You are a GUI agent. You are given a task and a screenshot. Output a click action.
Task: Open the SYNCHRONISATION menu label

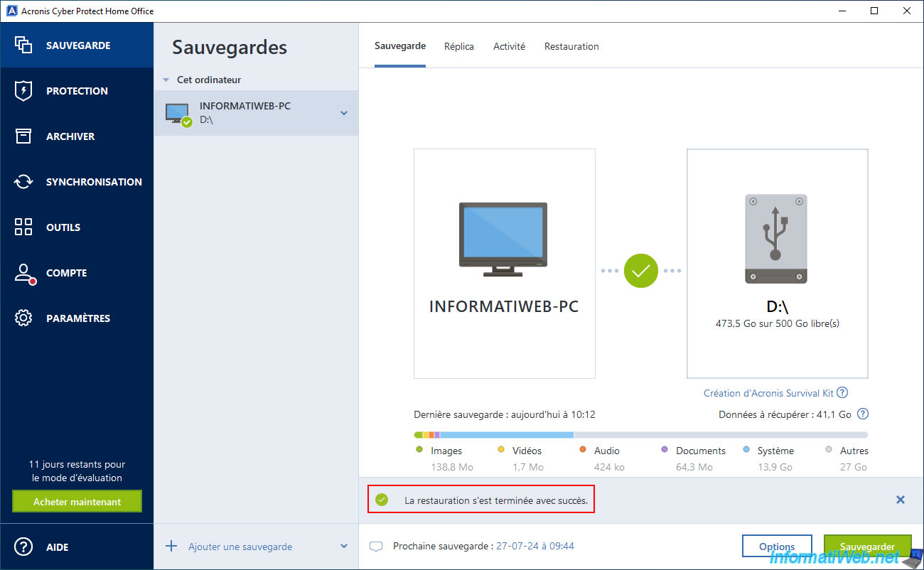pyautogui.click(x=94, y=182)
